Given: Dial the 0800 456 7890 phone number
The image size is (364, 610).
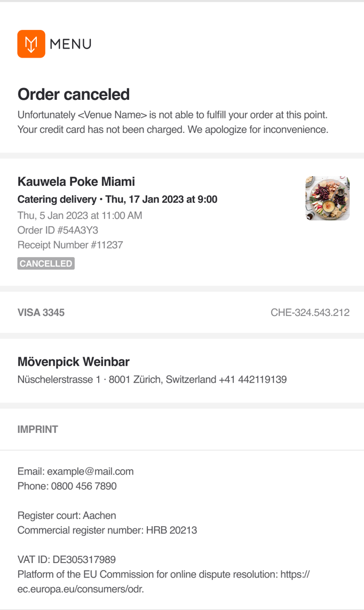Looking at the screenshot, I should pos(84,486).
